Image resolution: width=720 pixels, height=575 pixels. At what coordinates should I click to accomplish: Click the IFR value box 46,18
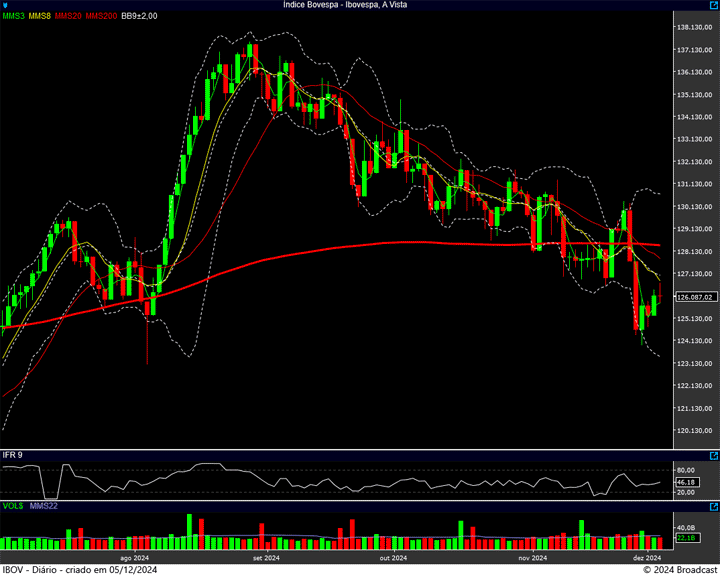(x=686, y=482)
